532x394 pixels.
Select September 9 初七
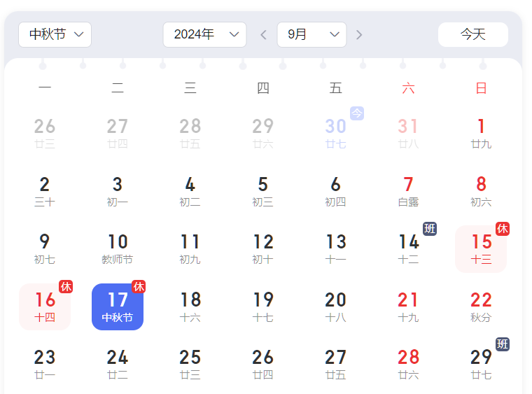[x=45, y=249]
